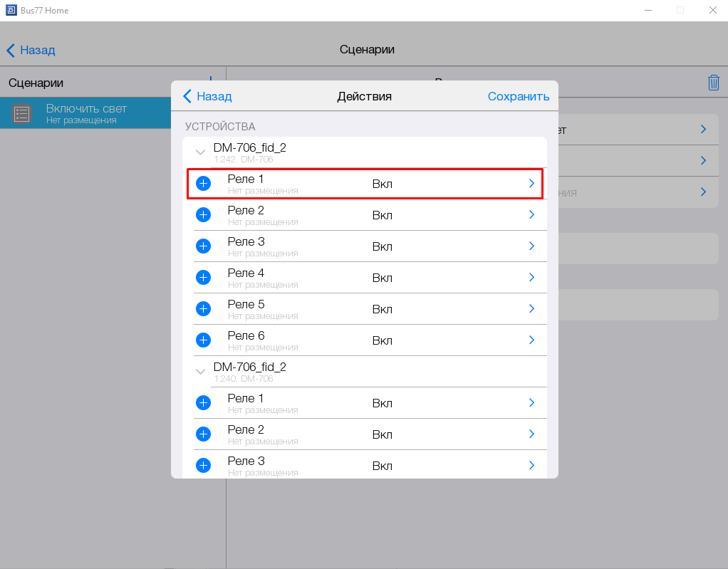Image resolution: width=728 pixels, height=569 pixels.
Task: Click the plus icon beside Реле 5
Action: point(203,309)
